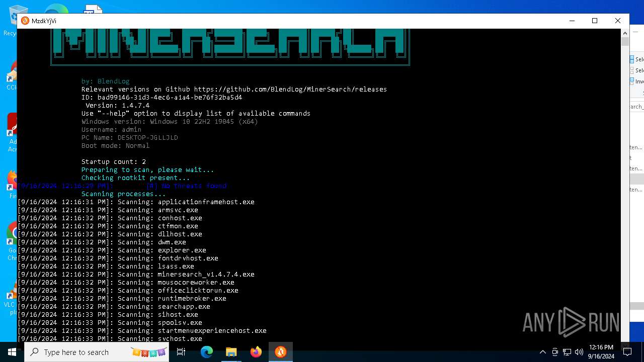Click 'Scanning: mousocoreworker.exe' line

pyautogui.click(x=126, y=282)
